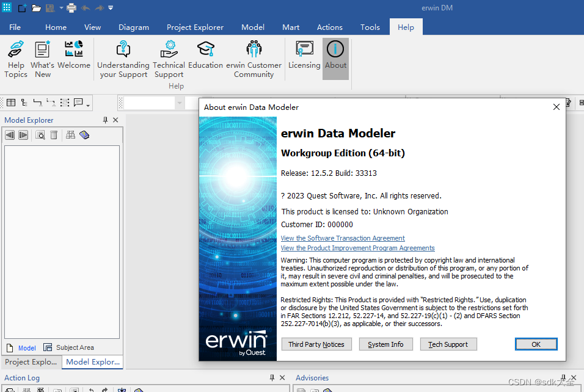This screenshot has width=584, height=392.
Task: Click the System Info button
Action: 385,344
